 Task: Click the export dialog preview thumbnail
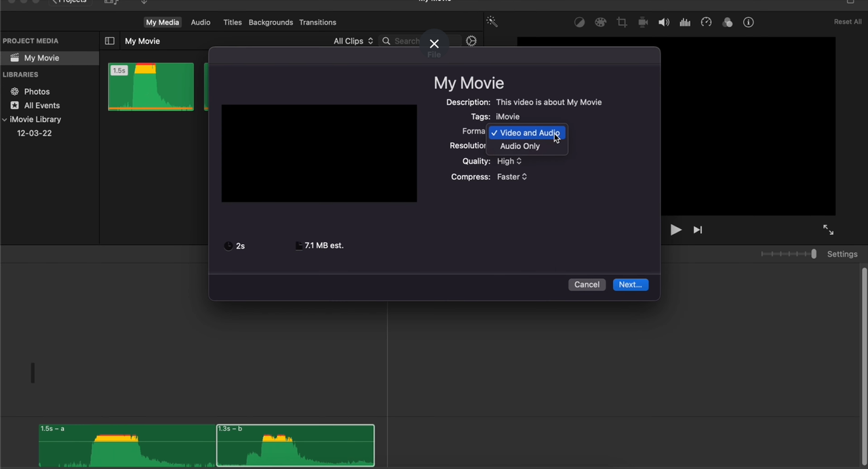[319, 153]
